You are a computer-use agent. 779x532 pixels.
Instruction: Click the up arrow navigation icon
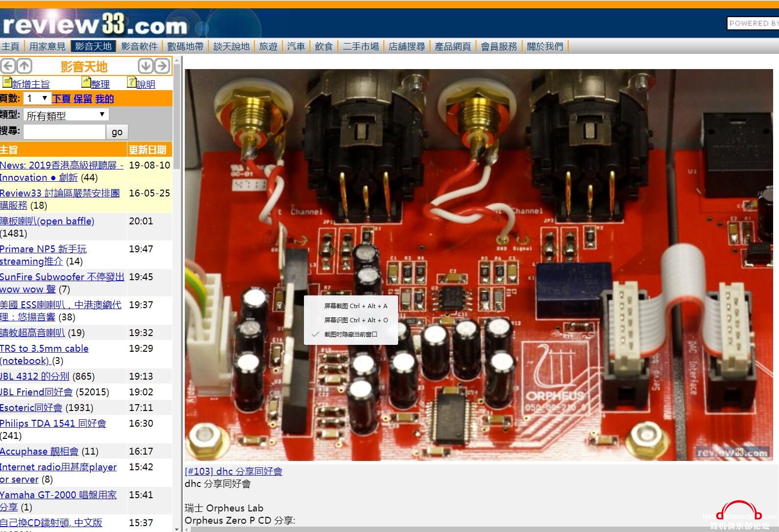[25, 66]
